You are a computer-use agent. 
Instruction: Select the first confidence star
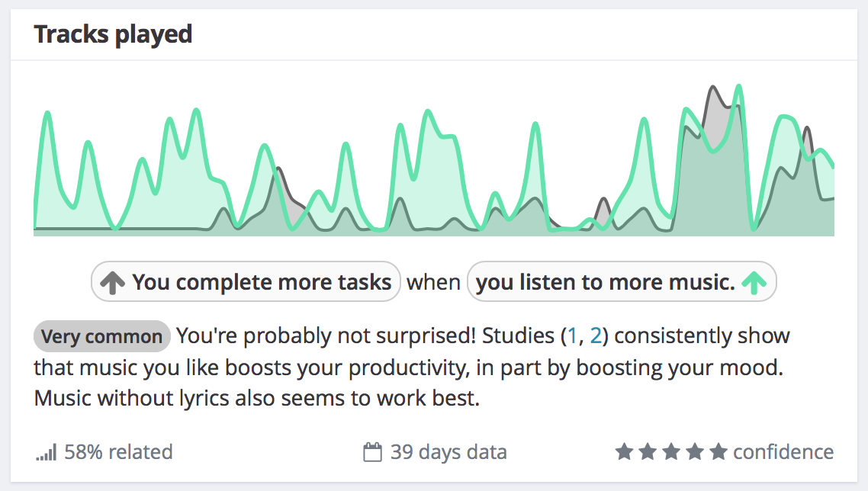click(x=625, y=451)
